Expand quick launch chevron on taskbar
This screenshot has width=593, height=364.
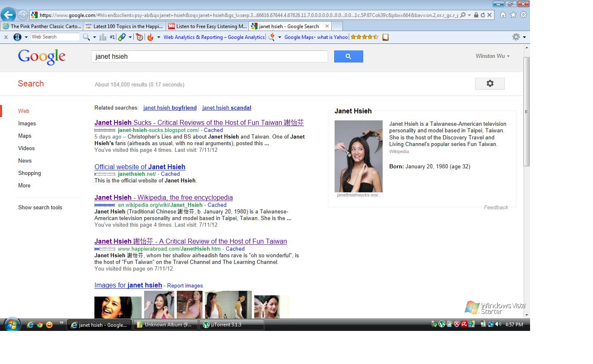coord(62,323)
